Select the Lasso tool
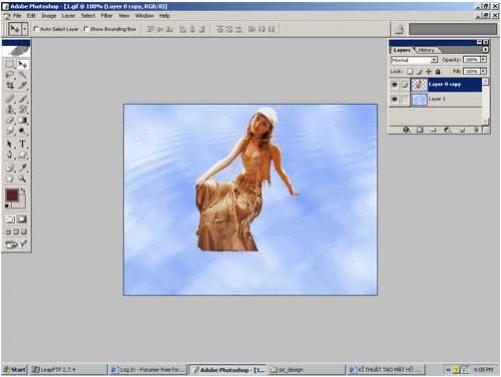 10,75
